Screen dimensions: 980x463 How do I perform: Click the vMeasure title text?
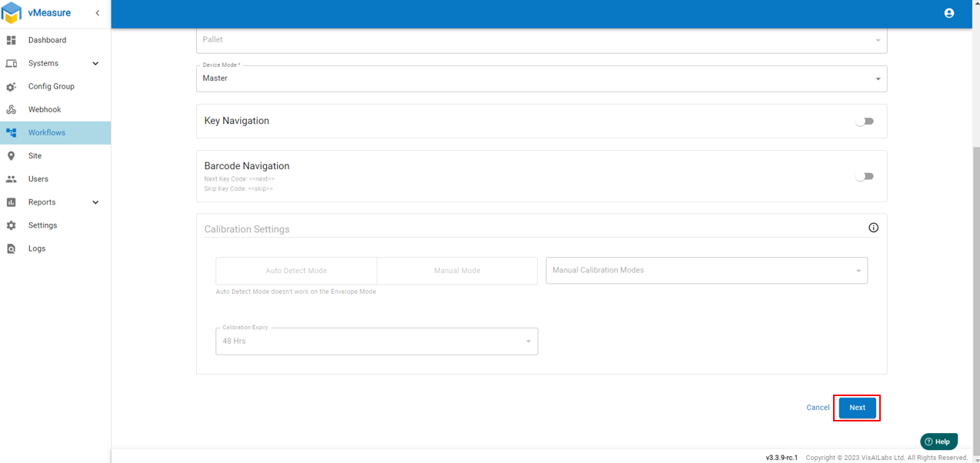[49, 13]
